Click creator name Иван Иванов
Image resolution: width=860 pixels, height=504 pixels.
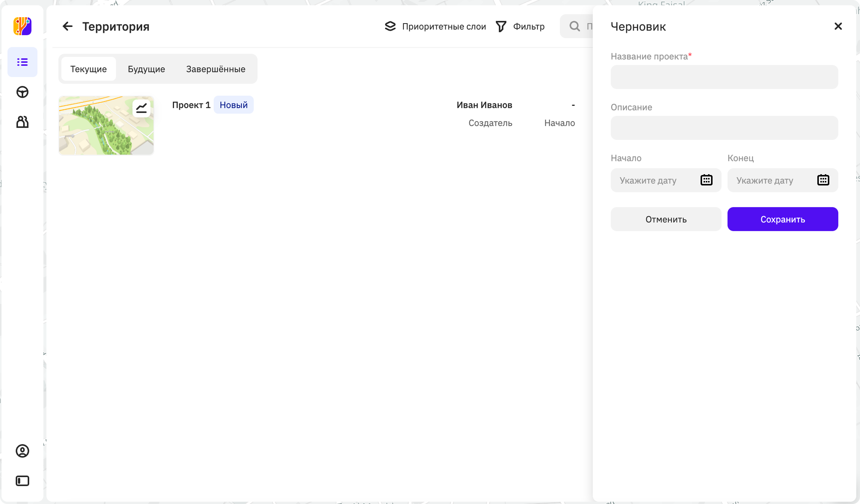tap(484, 105)
